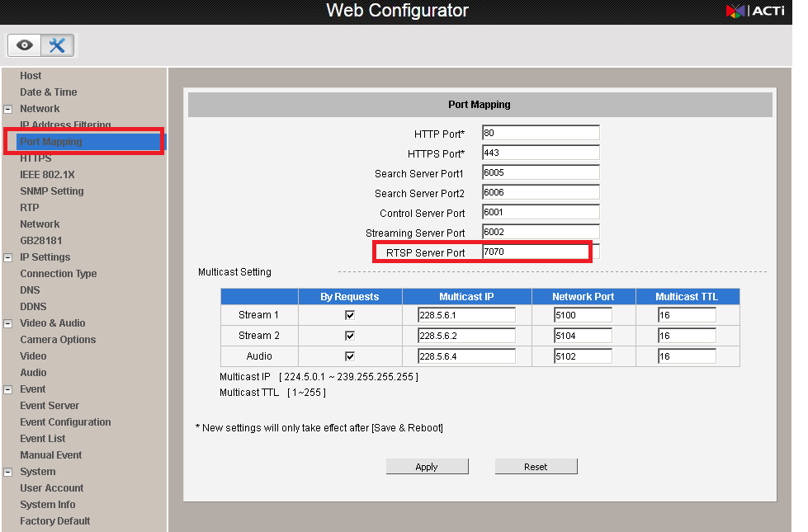Collapse the Video & Audio section
Screen dimensions: 808x532
[8, 323]
